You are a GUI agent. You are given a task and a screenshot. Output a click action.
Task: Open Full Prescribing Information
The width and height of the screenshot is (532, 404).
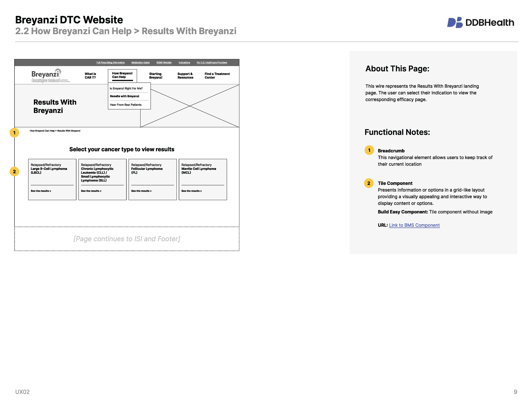[110, 62]
